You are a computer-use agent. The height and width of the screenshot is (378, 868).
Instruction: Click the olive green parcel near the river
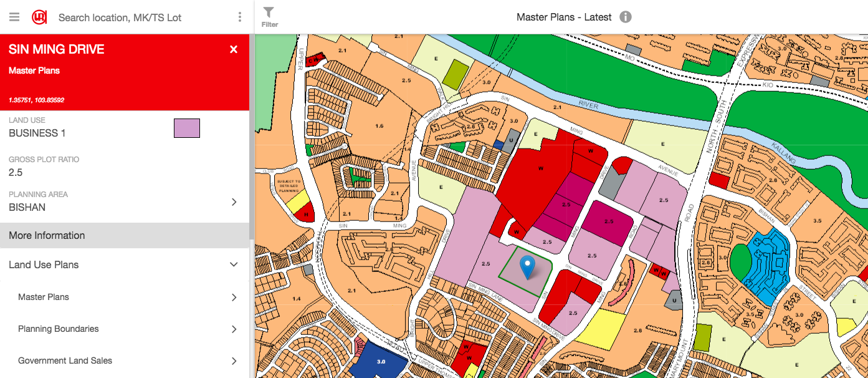pos(455,74)
